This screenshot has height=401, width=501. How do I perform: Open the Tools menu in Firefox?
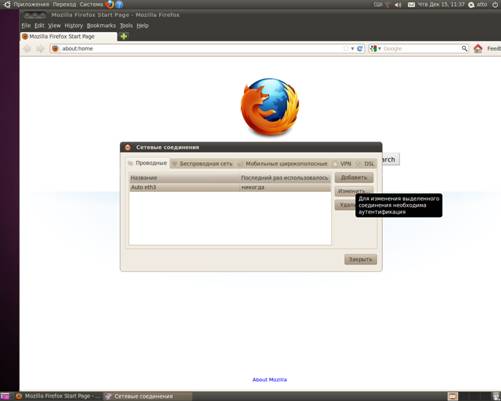(x=126, y=26)
